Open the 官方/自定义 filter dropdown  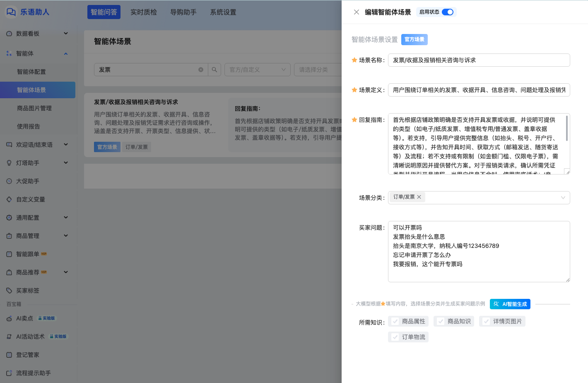257,70
